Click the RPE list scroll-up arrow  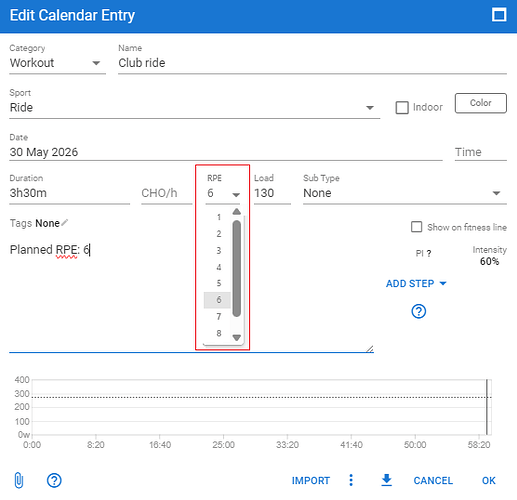237,212
